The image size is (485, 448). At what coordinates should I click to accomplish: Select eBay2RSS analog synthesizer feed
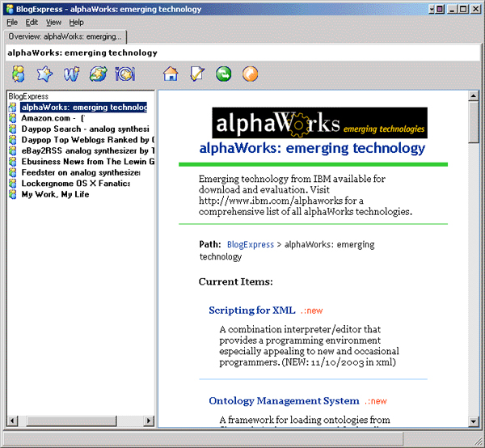pyautogui.click(x=87, y=150)
